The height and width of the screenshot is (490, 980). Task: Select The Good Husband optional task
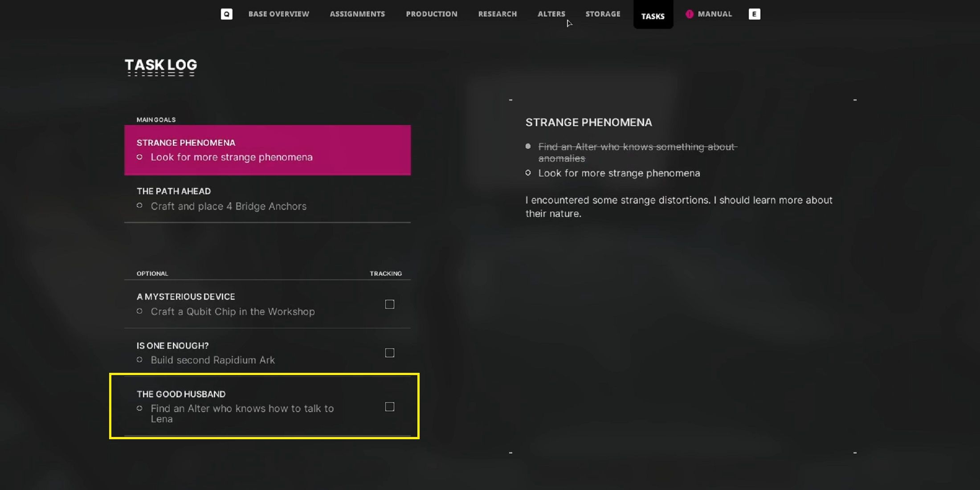[x=267, y=406]
